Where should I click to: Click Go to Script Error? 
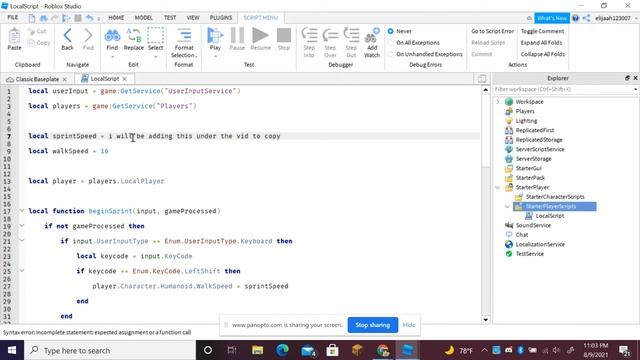coord(492,31)
